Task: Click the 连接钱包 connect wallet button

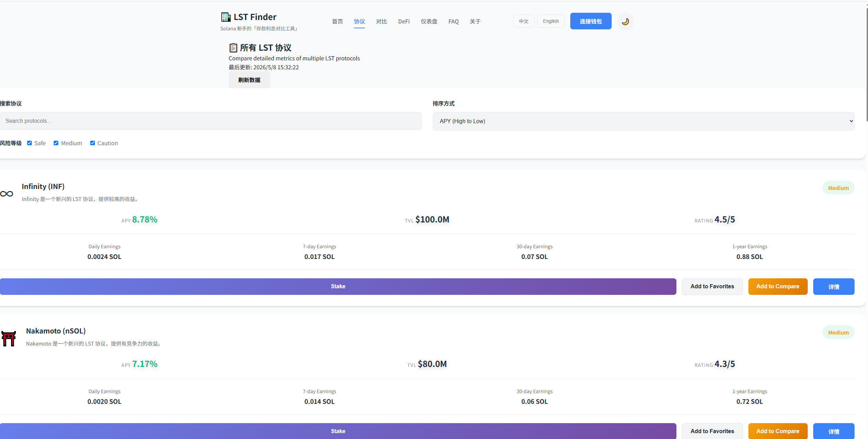Action: 591,21
